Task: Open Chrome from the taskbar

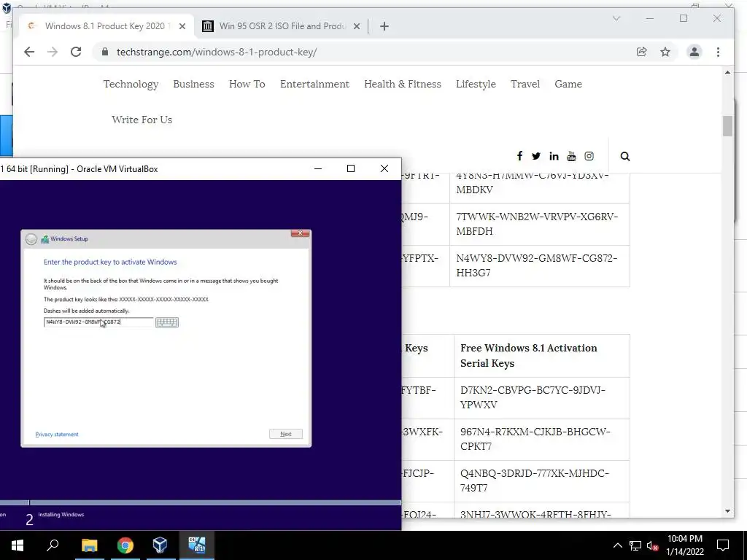Action: (x=125, y=545)
